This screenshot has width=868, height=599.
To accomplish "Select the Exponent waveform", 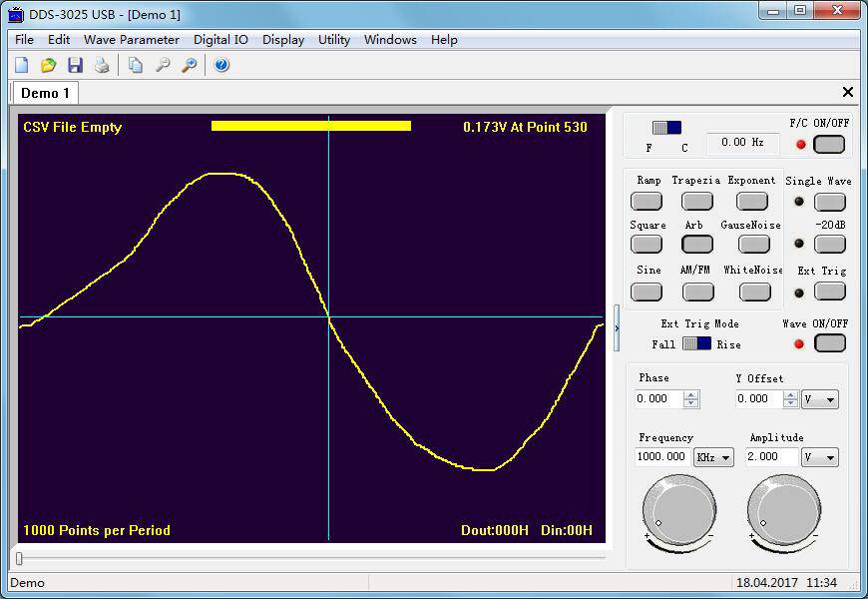I will [751, 201].
